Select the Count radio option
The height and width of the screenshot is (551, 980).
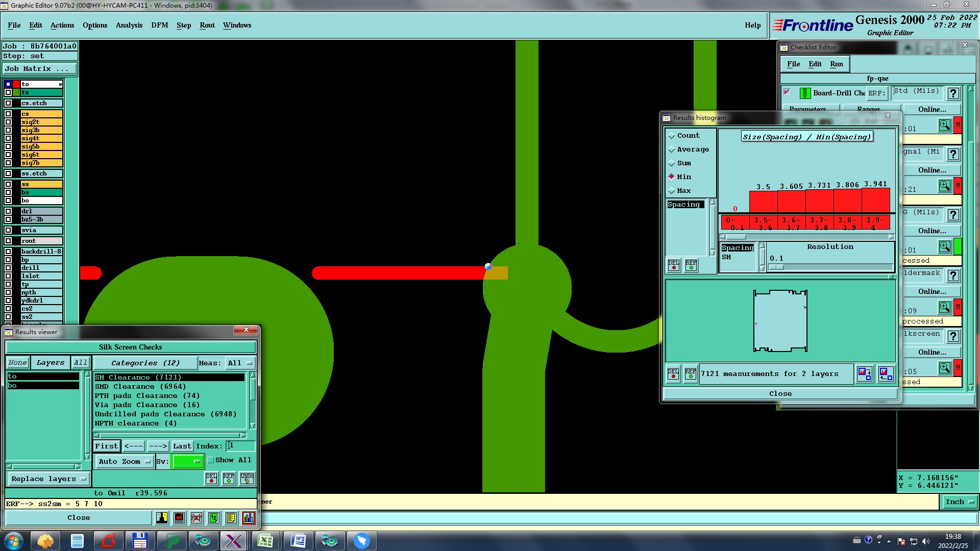[x=672, y=136]
